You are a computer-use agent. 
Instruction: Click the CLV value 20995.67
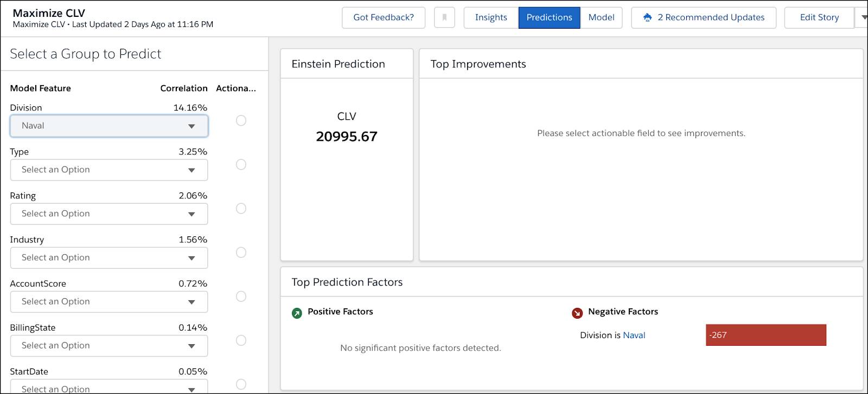[347, 137]
